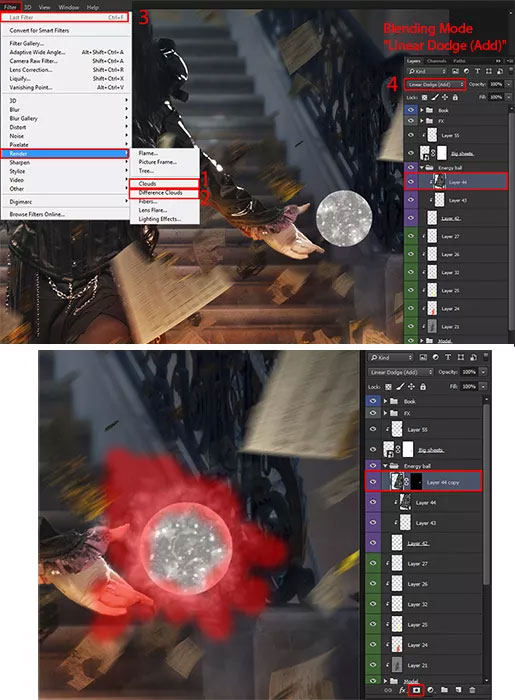
Task: Click Layer 24 thumbnail in lower panel
Action: point(397,645)
